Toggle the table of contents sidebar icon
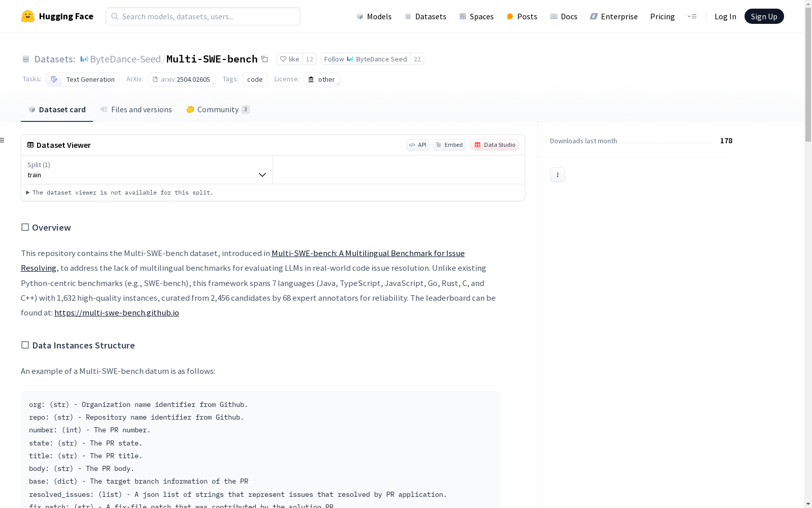The width and height of the screenshot is (812, 508). [x=3, y=140]
